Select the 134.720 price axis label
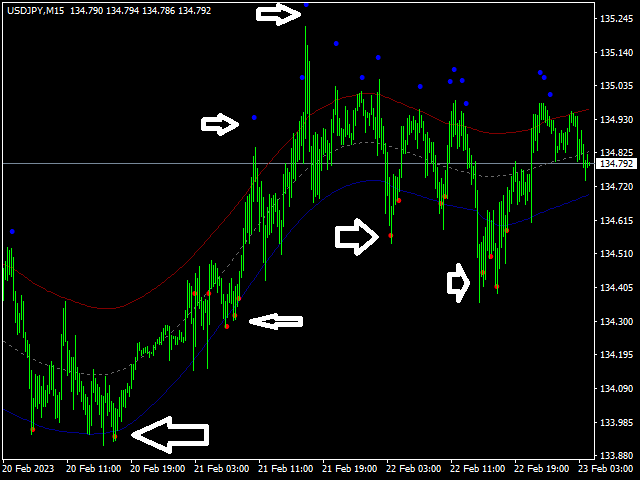Screen dimensions: 640x480 point(616,187)
